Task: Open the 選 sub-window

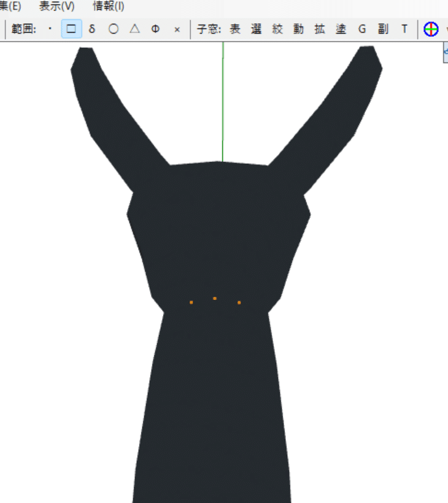Action: (256, 29)
